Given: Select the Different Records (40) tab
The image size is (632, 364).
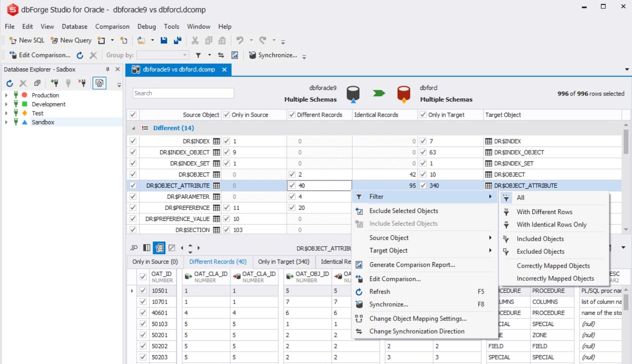Looking at the screenshot, I should pyautogui.click(x=218, y=262).
